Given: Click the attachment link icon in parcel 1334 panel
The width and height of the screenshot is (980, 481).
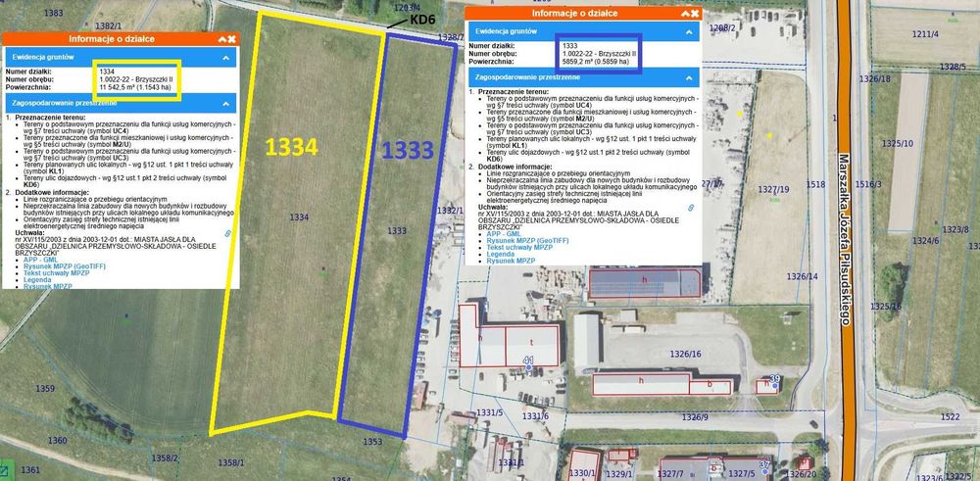Looking at the screenshot, I should [x=228, y=233].
